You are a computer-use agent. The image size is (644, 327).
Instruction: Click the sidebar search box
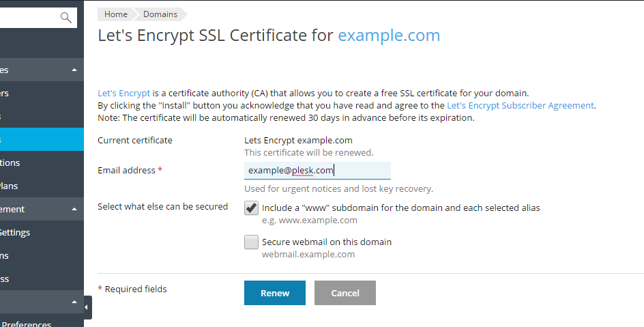pos(31,18)
